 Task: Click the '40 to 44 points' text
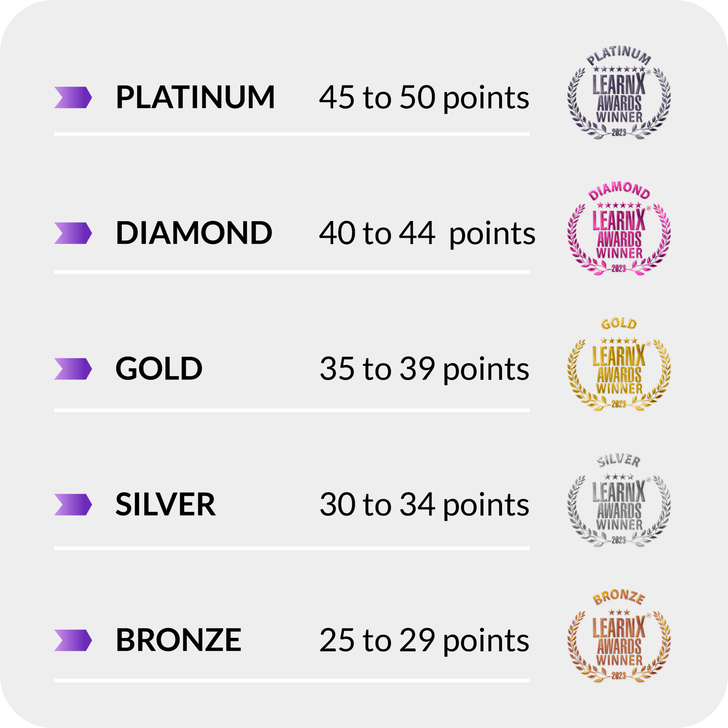427,234
